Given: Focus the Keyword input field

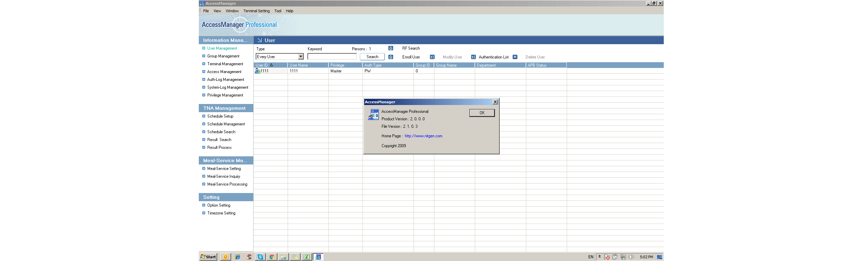Looking at the screenshot, I should pyautogui.click(x=332, y=57).
